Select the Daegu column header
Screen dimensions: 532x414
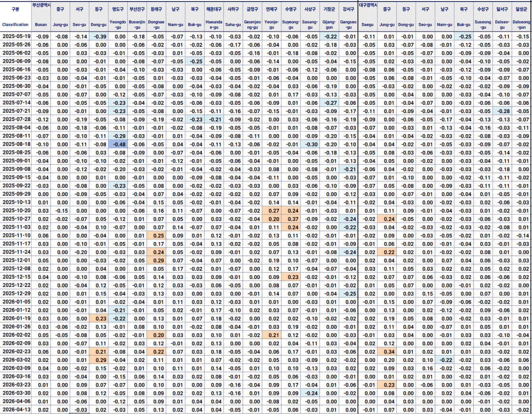(x=367, y=25)
